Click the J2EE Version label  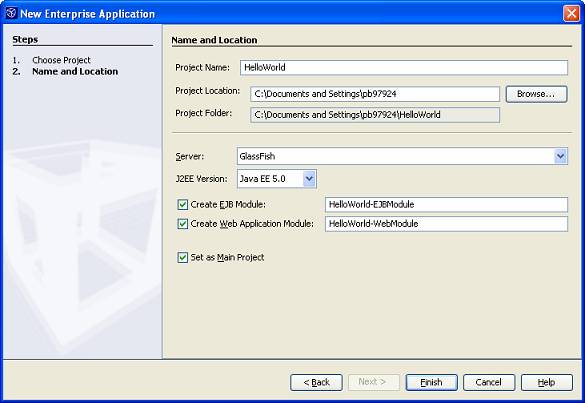201,179
